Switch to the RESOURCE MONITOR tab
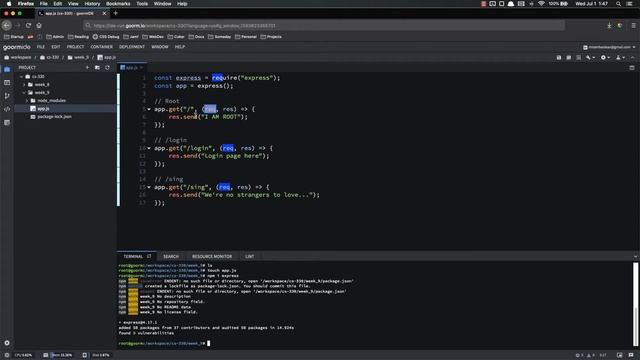Screen dimensions: 640x360 pyautogui.click(x=212, y=256)
